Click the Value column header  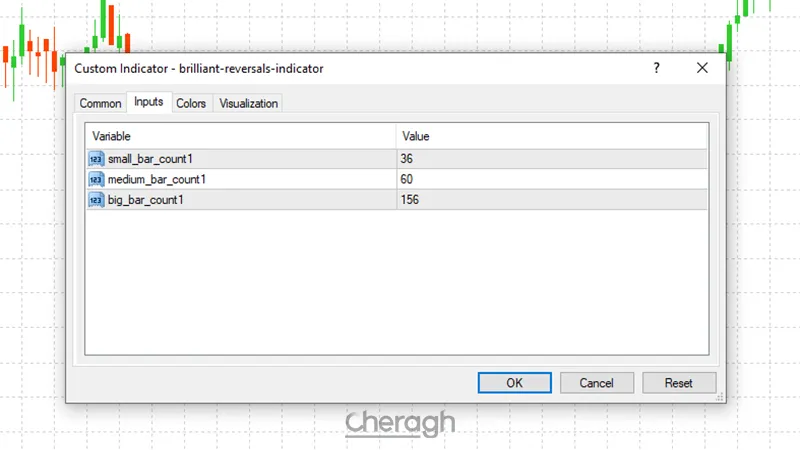pyautogui.click(x=416, y=136)
